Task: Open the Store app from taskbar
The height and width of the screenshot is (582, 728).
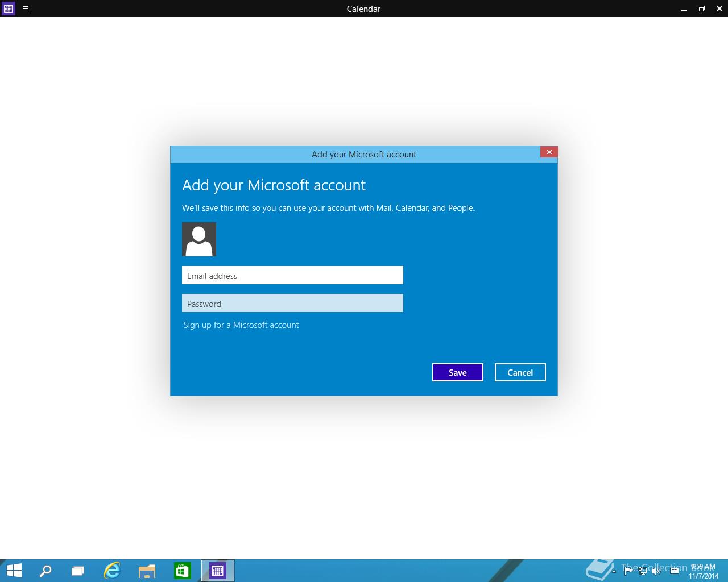Action: click(182, 571)
